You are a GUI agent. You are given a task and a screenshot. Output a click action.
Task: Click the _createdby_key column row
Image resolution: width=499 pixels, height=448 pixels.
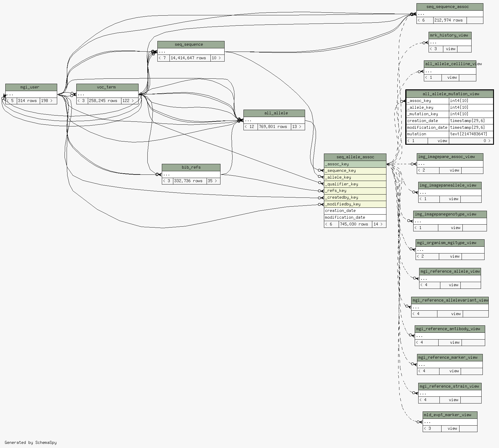355,197
